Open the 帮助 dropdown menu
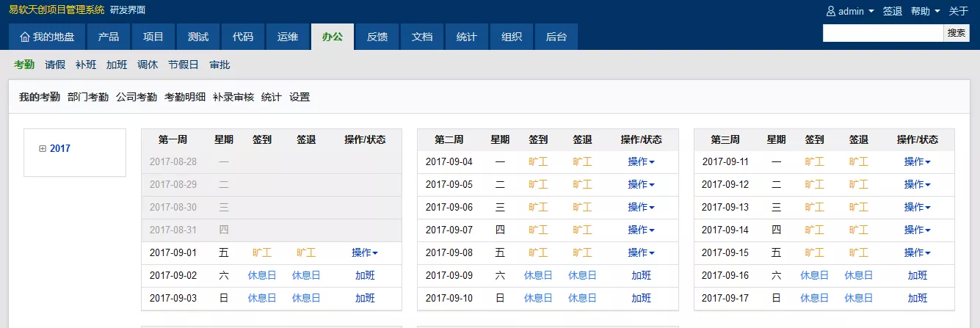Image resolution: width=980 pixels, height=328 pixels. click(x=925, y=11)
